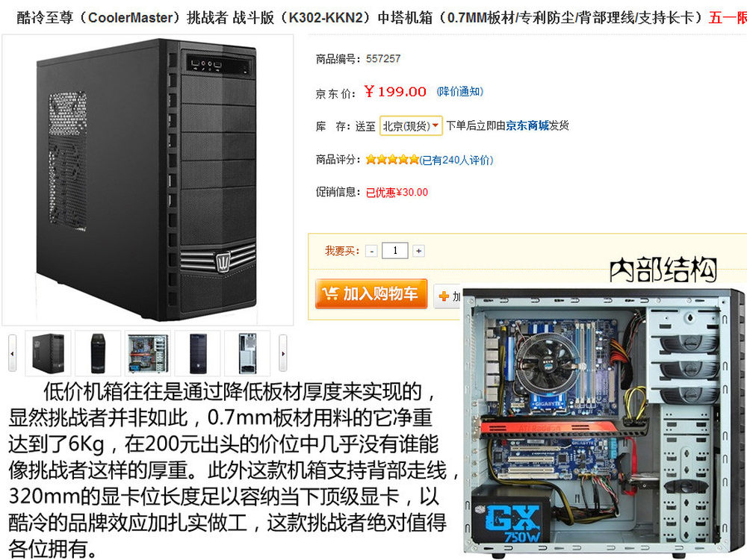Click the five-star product rating icons
Viewport: 747px width, 560px height.
click(392, 160)
